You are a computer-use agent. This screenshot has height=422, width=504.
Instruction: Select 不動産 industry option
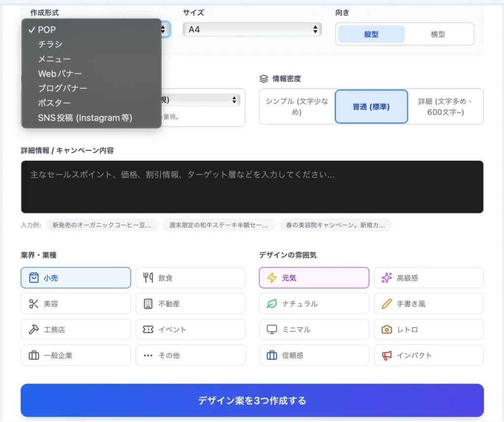190,303
